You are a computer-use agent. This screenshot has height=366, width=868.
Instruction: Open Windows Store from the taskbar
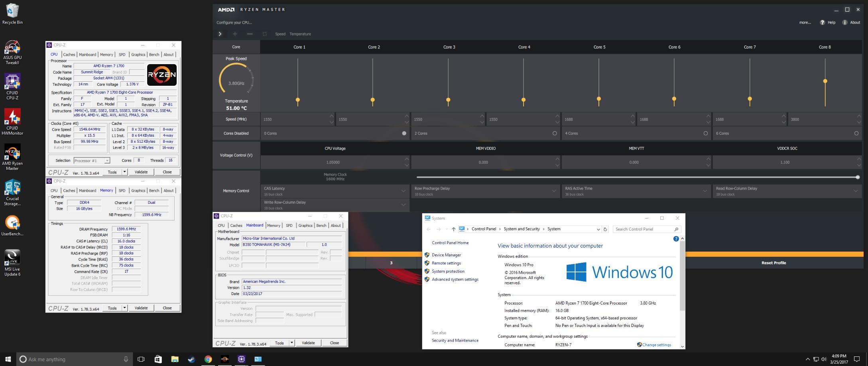(x=158, y=359)
